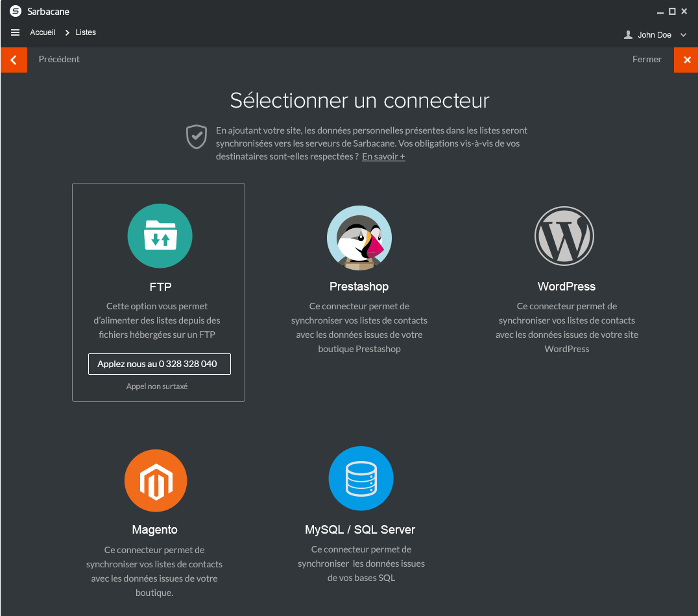The width and height of the screenshot is (698, 616).
Task: Click the shield checkmark icon
Action: pos(197,137)
